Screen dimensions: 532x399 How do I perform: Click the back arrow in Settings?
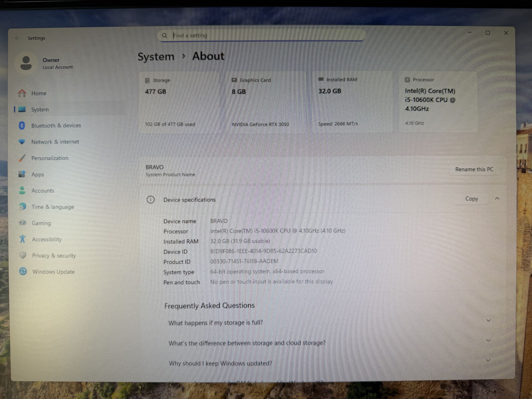17,38
